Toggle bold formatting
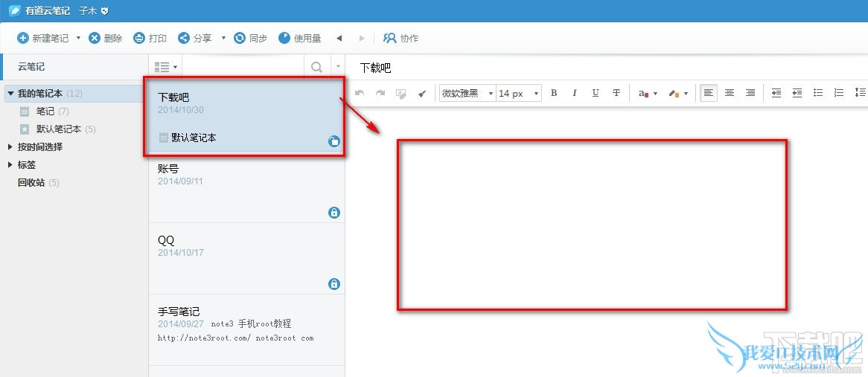This screenshot has height=377, width=868. [554, 93]
